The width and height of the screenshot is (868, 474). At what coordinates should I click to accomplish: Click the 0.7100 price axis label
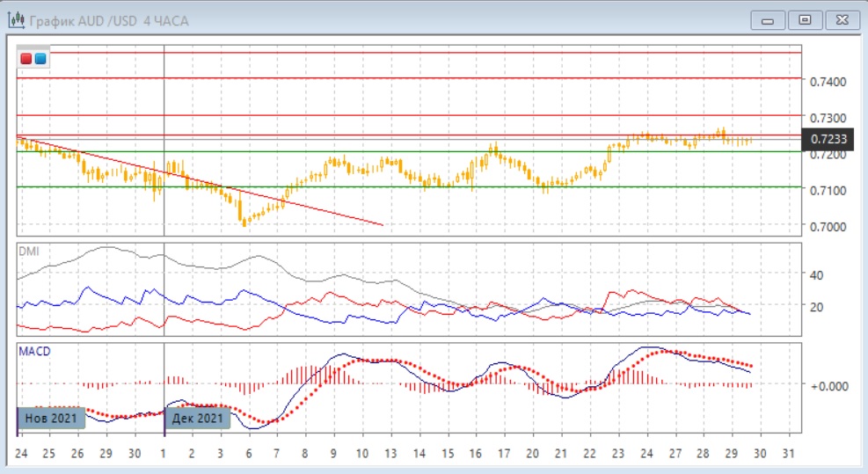(x=827, y=191)
